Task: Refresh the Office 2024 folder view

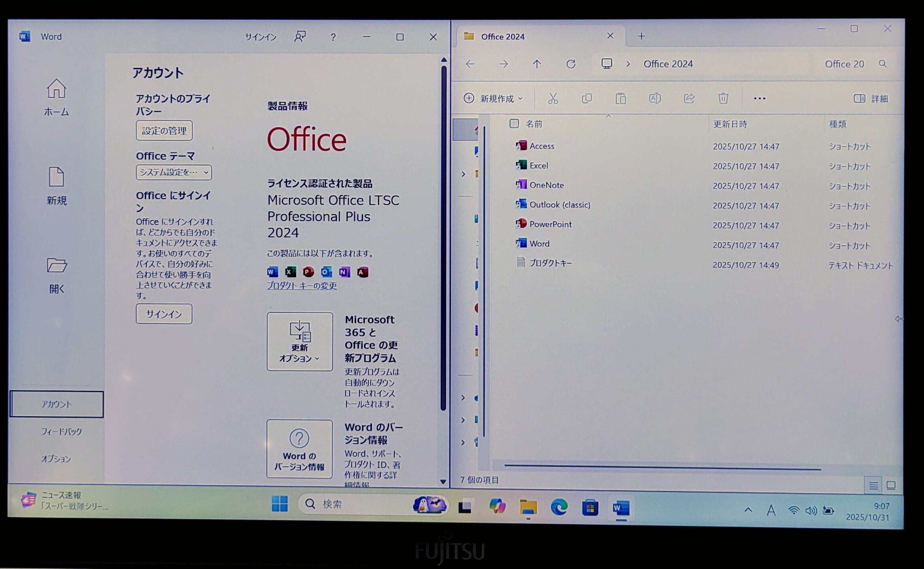Action: (x=570, y=64)
